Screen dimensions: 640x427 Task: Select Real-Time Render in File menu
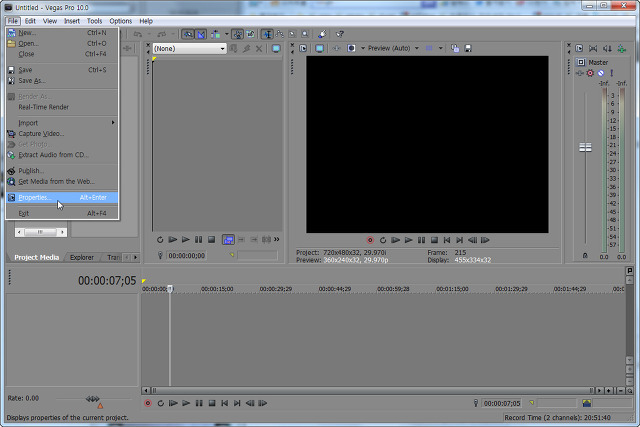[x=62, y=107]
